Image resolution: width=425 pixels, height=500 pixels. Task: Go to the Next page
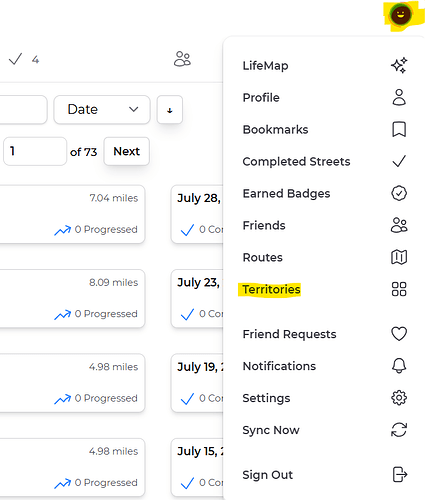(x=127, y=151)
